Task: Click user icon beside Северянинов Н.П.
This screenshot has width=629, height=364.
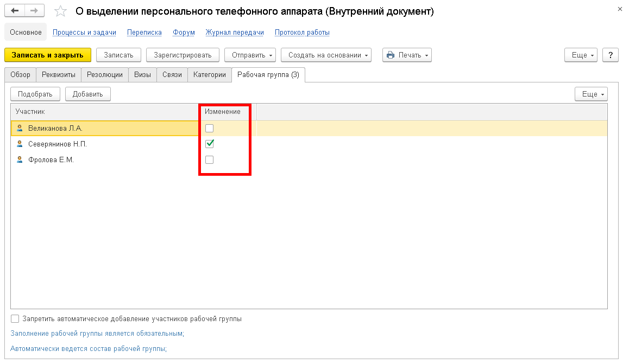Action: 20,144
